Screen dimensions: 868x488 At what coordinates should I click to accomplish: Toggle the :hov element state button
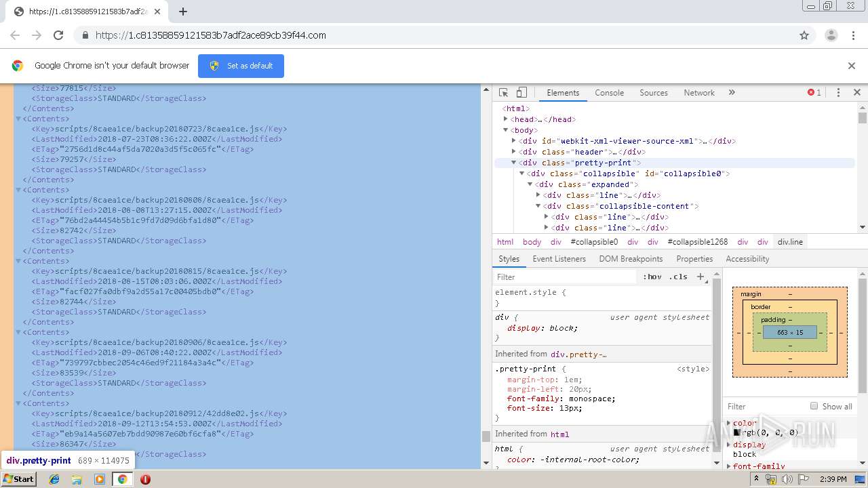point(652,277)
